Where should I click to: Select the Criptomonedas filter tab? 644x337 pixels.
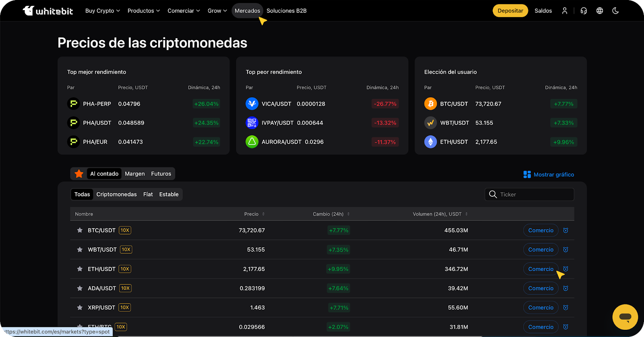(x=116, y=194)
